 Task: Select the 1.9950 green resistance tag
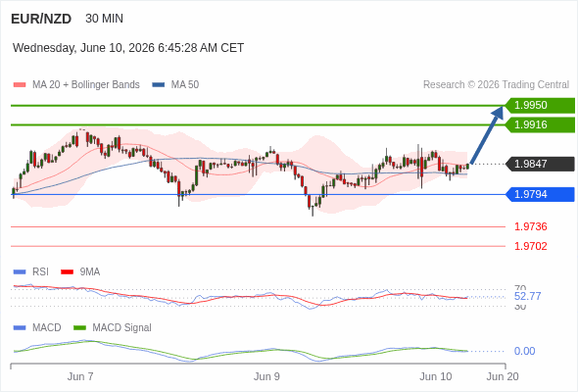pos(540,106)
